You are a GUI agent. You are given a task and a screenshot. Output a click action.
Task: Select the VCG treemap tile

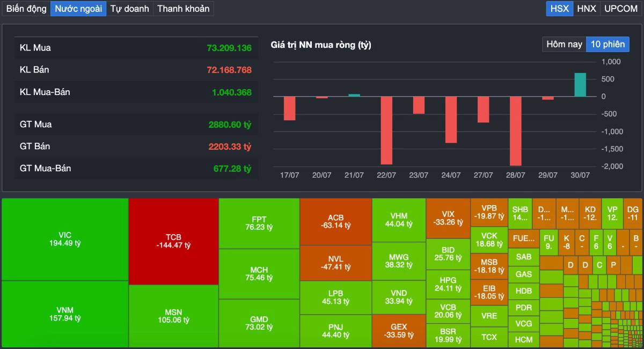(524, 324)
